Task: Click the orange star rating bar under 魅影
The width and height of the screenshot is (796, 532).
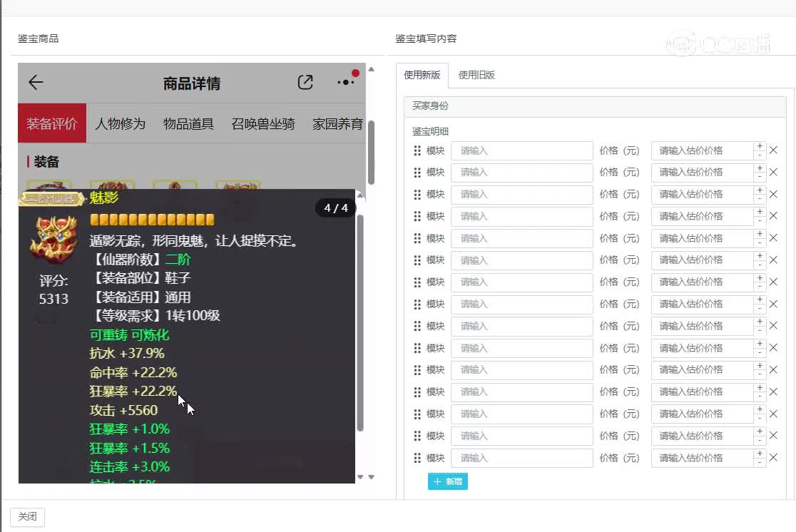Action: coord(152,220)
